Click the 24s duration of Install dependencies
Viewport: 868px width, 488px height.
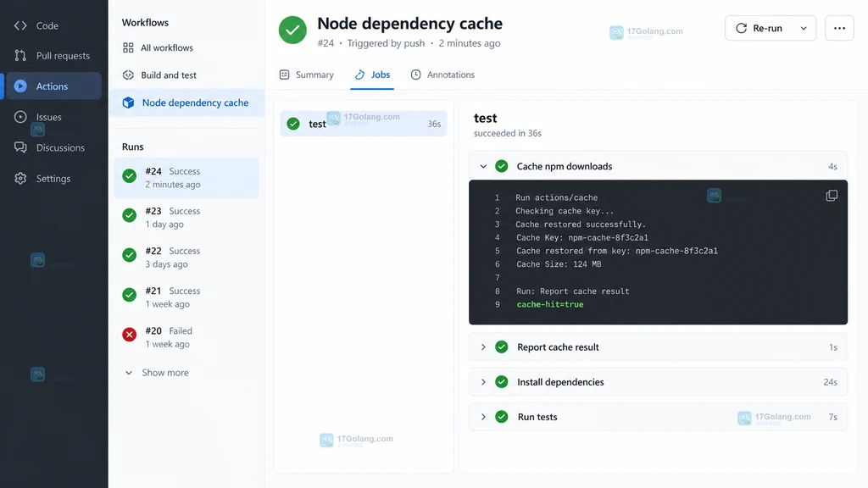830,382
